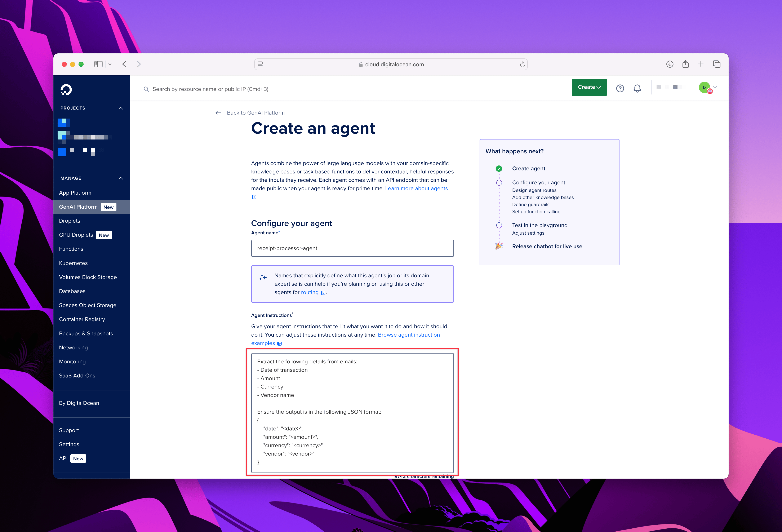
Task: Open GPU Droplets in sidebar
Action: (x=76, y=235)
